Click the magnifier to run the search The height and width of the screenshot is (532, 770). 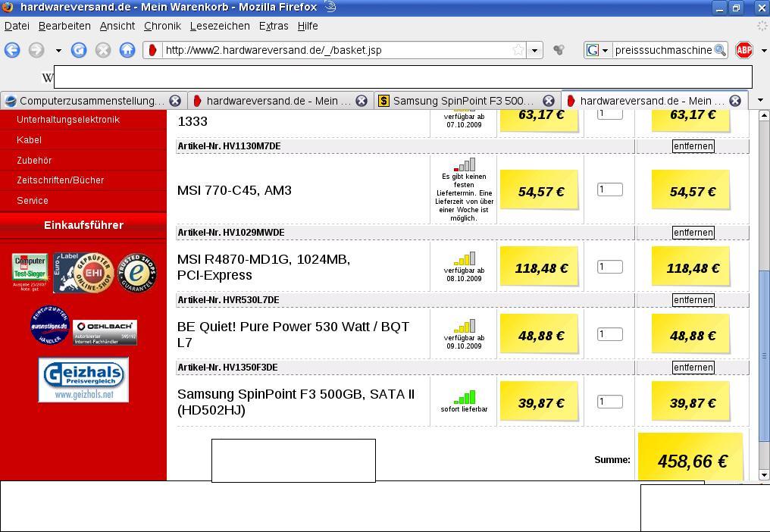720,49
